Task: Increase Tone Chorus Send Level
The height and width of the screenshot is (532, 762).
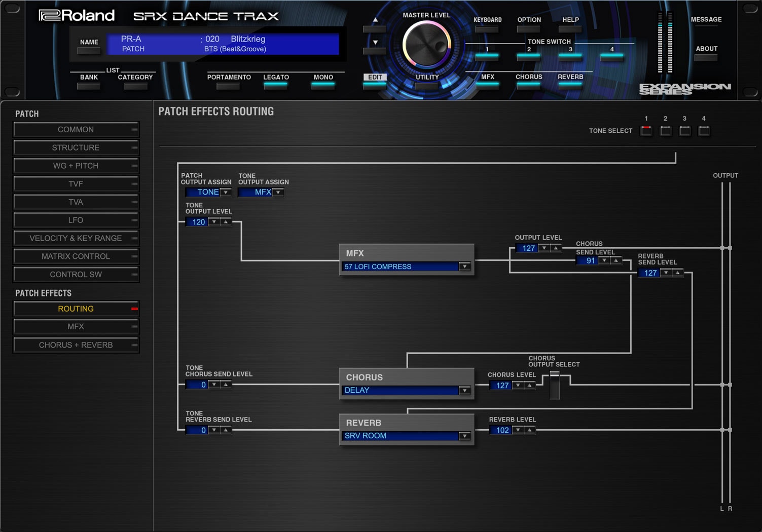Action: coord(226,385)
